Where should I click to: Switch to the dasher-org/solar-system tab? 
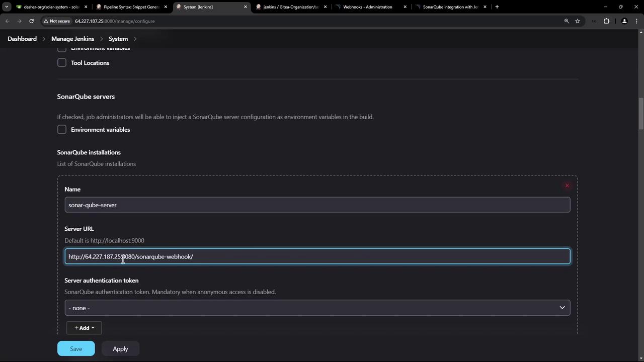pyautogui.click(x=52, y=7)
